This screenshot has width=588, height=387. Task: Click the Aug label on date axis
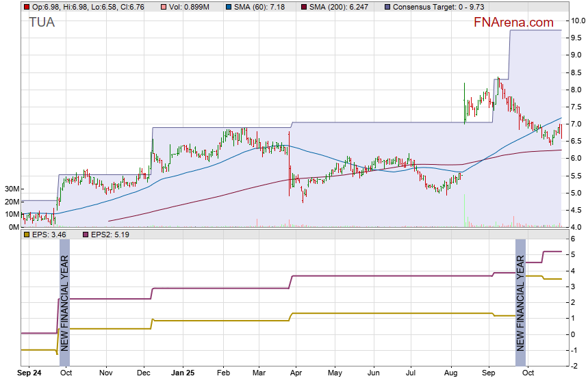pos(450,374)
